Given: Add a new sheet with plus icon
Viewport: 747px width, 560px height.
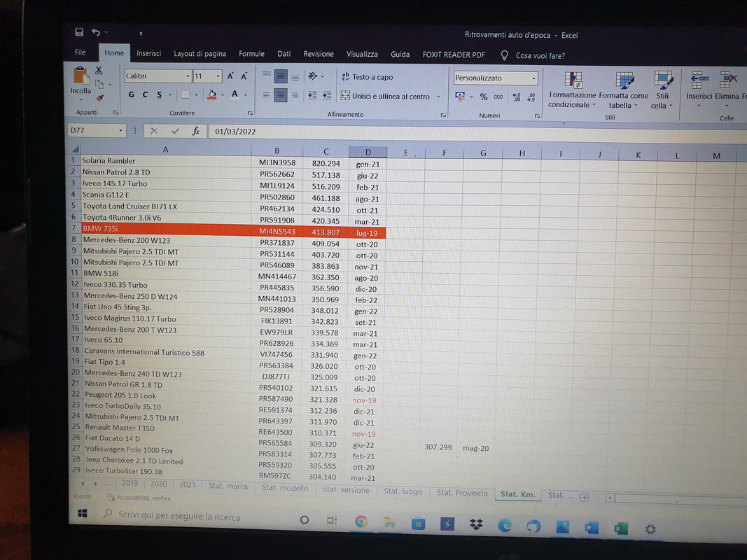Looking at the screenshot, I should [x=584, y=497].
